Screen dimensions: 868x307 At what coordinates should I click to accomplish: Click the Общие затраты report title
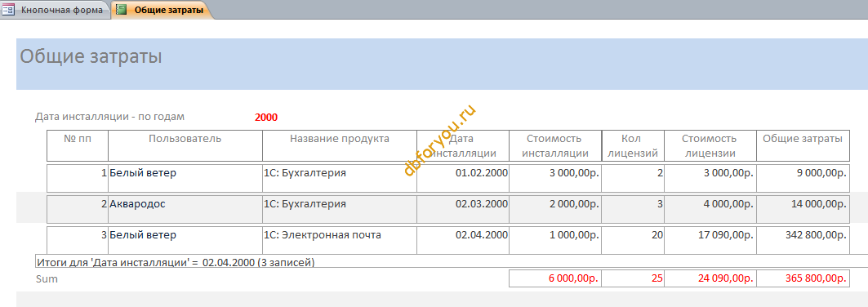[x=91, y=56]
